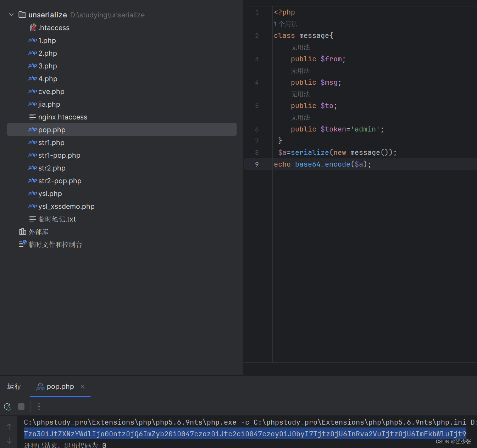The image size is (477, 448).
Task: Click the serialize function call
Action: [x=310, y=153]
